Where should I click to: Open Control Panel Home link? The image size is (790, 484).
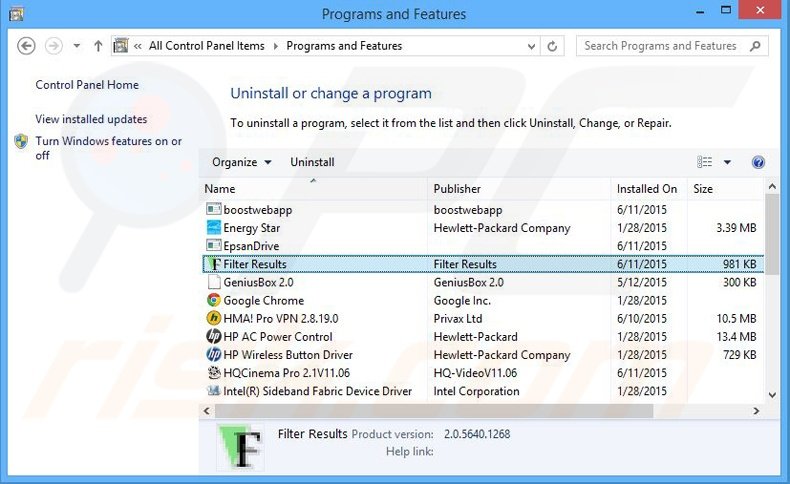click(x=87, y=85)
